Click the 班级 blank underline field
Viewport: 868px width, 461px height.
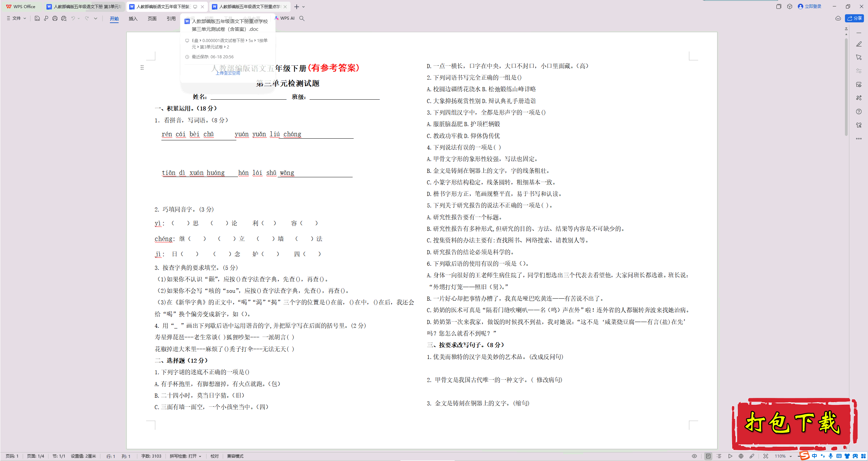tap(344, 97)
